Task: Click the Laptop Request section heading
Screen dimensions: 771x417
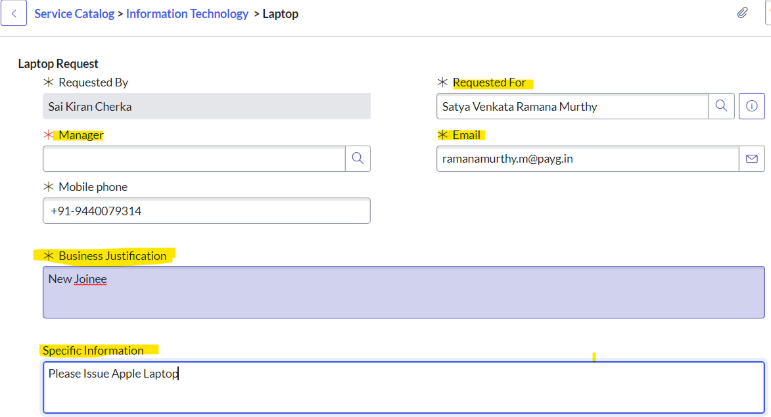Action: [58, 63]
